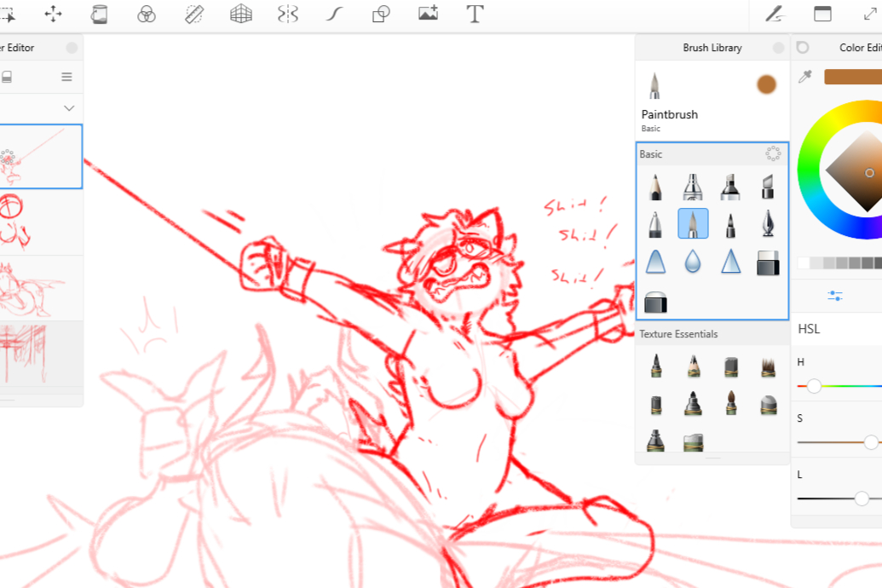Select the Text tool
This screenshot has width=882, height=588.
click(475, 14)
